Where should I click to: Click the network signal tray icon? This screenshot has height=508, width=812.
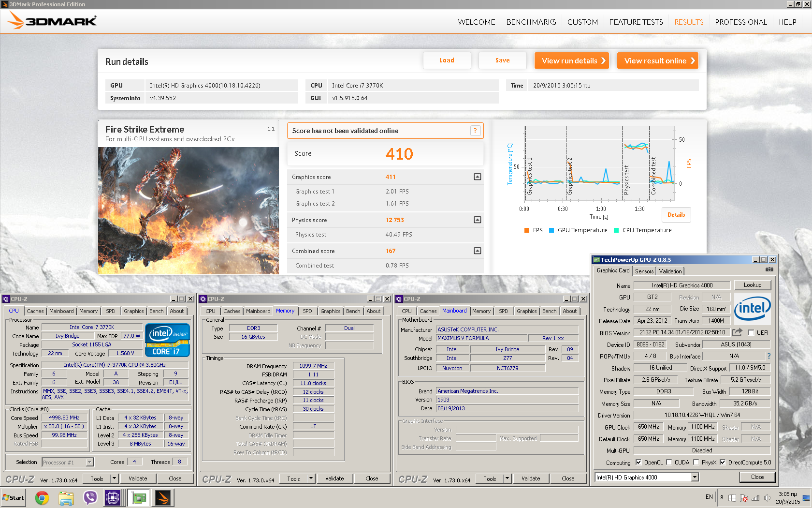[x=755, y=497]
